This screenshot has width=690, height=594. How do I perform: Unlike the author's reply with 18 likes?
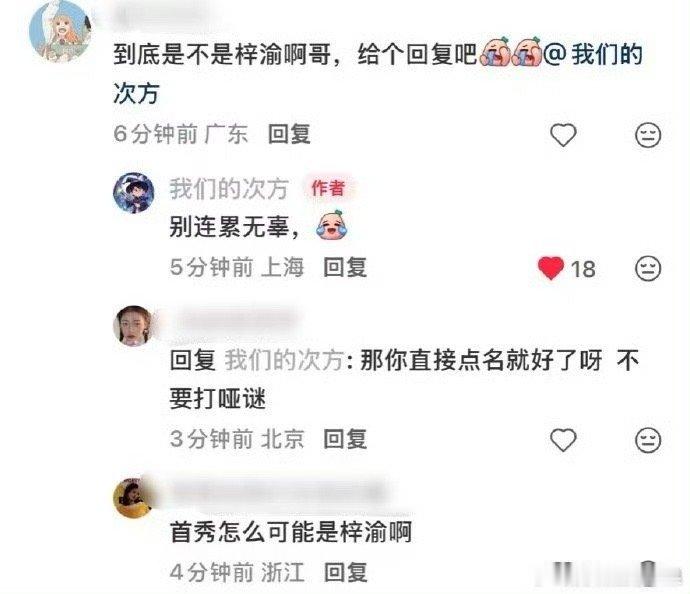(x=551, y=268)
